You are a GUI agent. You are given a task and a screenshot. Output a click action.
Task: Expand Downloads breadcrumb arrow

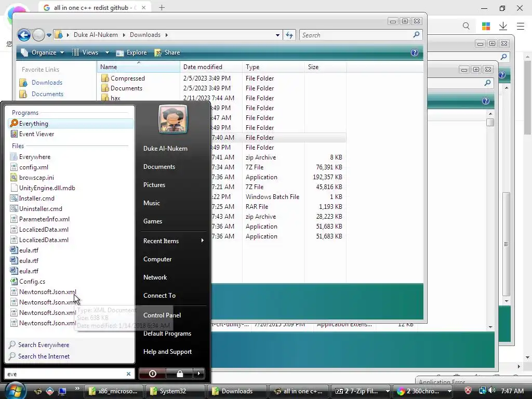click(167, 35)
